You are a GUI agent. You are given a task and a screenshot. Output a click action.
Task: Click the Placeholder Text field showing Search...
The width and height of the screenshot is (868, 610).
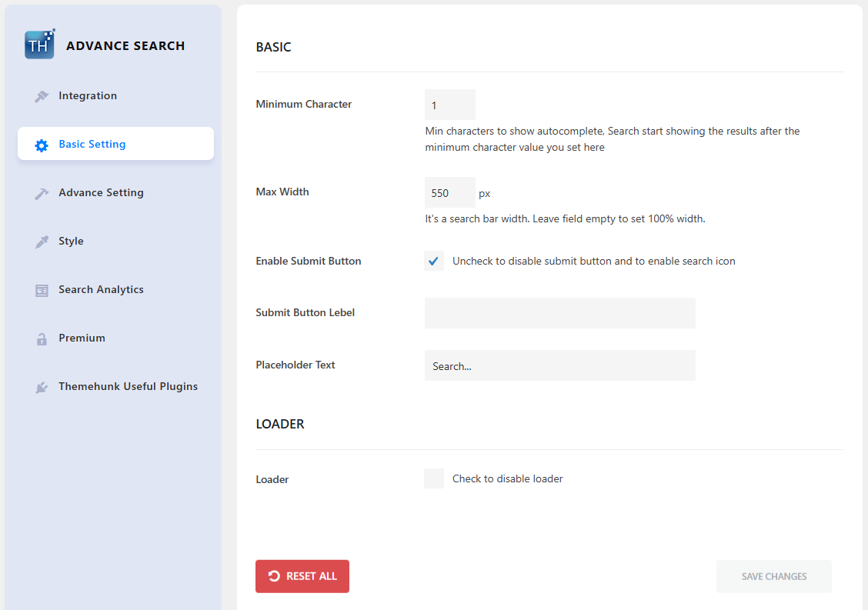coord(559,365)
